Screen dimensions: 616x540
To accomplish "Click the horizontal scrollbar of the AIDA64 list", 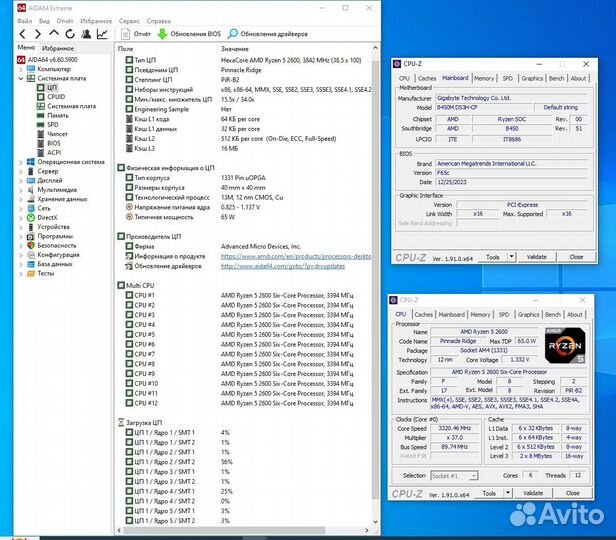I will click(224, 531).
